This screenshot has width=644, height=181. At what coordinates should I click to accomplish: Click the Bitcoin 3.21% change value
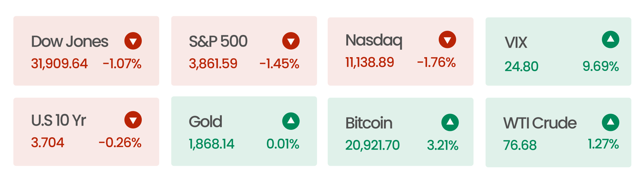tap(443, 145)
